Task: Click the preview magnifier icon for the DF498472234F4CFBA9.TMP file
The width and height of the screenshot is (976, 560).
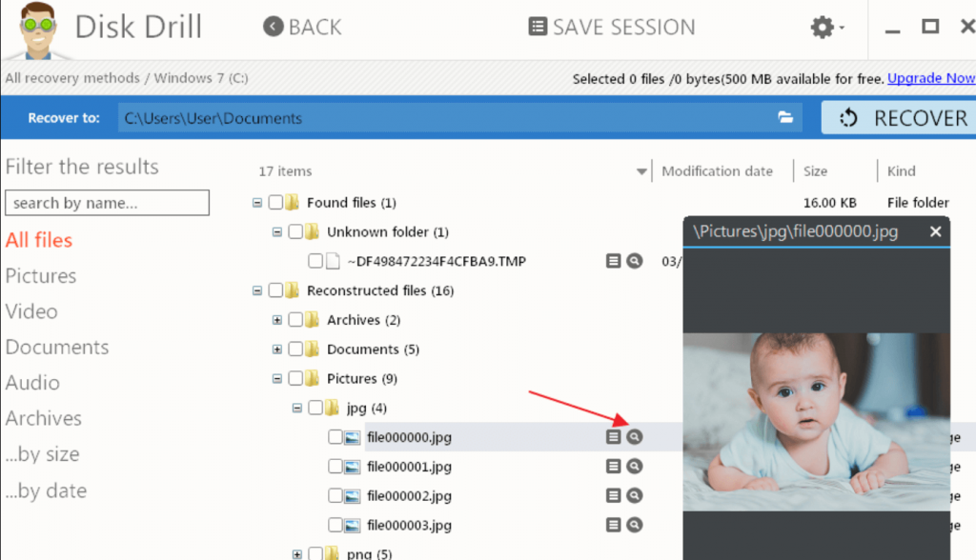Action: pyautogui.click(x=634, y=261)
